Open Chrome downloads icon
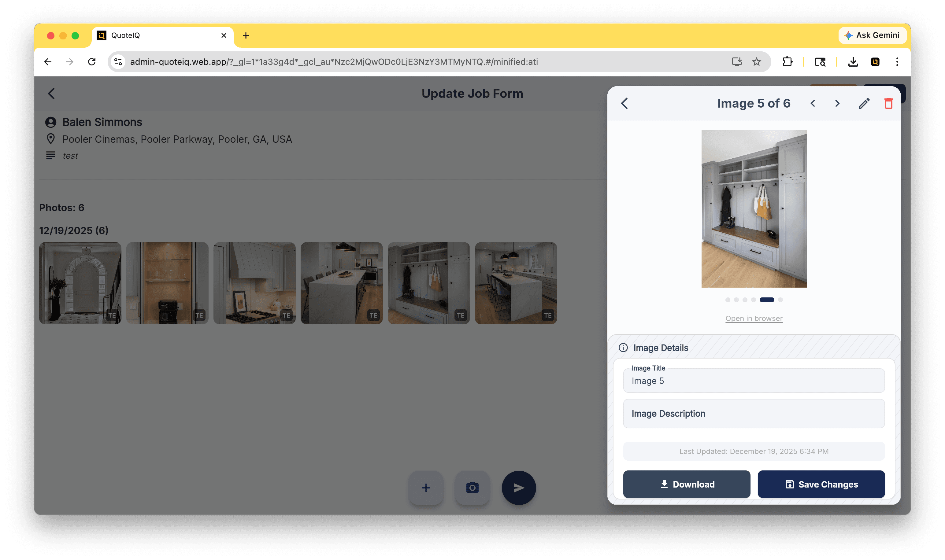Viewport: 945px width, 560px height. 853,61
